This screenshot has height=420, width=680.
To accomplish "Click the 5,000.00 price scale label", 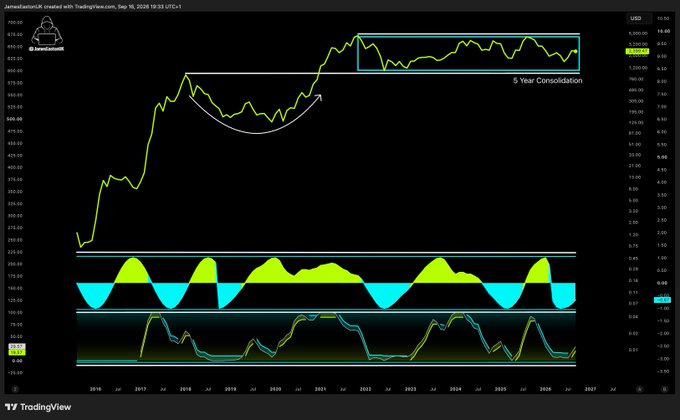I will tap(638, 33).
